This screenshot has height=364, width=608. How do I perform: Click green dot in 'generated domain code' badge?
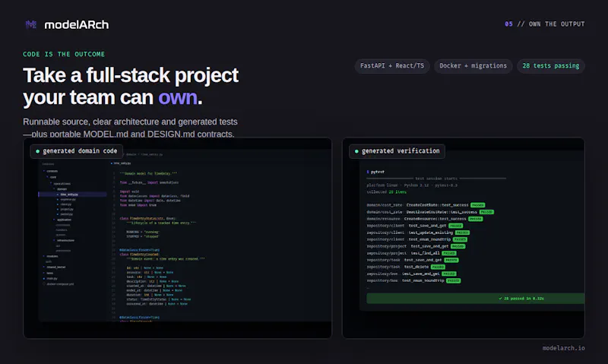(x=37, y=151)
